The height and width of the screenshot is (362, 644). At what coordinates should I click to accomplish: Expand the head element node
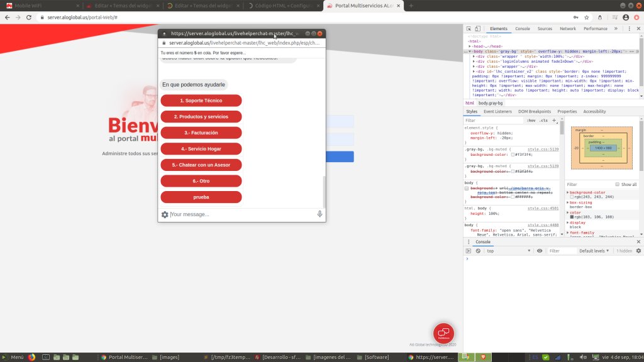(x=470, y=47)
